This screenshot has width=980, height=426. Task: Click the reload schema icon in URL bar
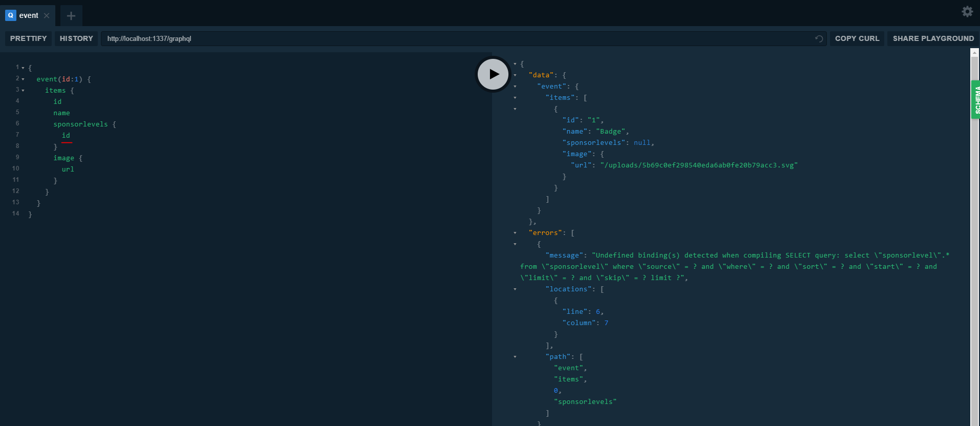(819, 38)
